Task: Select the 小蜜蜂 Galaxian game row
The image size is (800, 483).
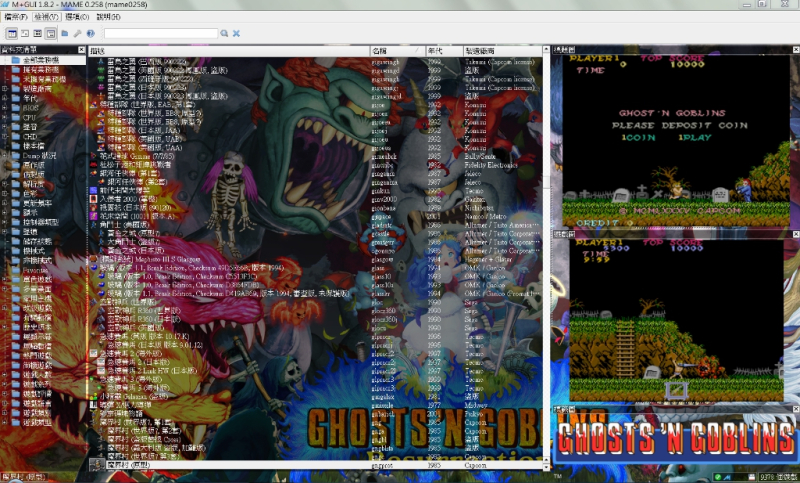Action: tap(315, 396)
